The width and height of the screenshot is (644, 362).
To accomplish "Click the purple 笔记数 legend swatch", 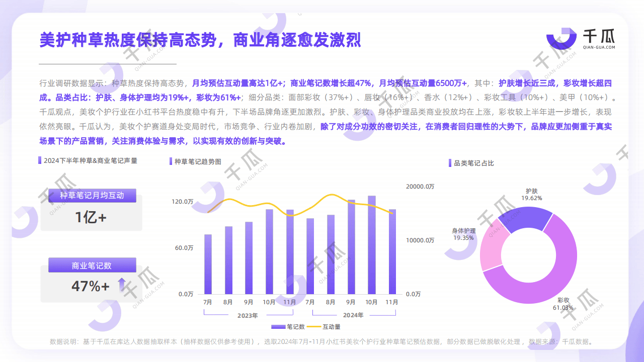I will coord(278,326).
